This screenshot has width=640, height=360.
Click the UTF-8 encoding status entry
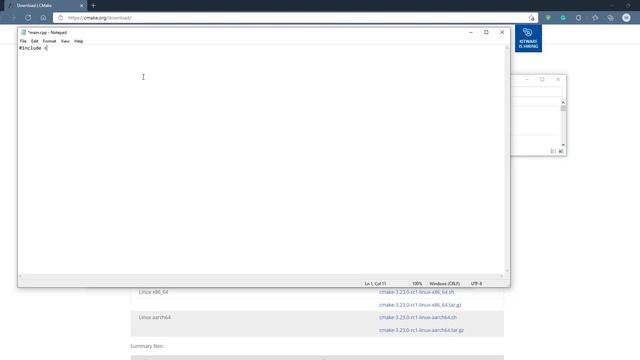[x=476, y=284]
